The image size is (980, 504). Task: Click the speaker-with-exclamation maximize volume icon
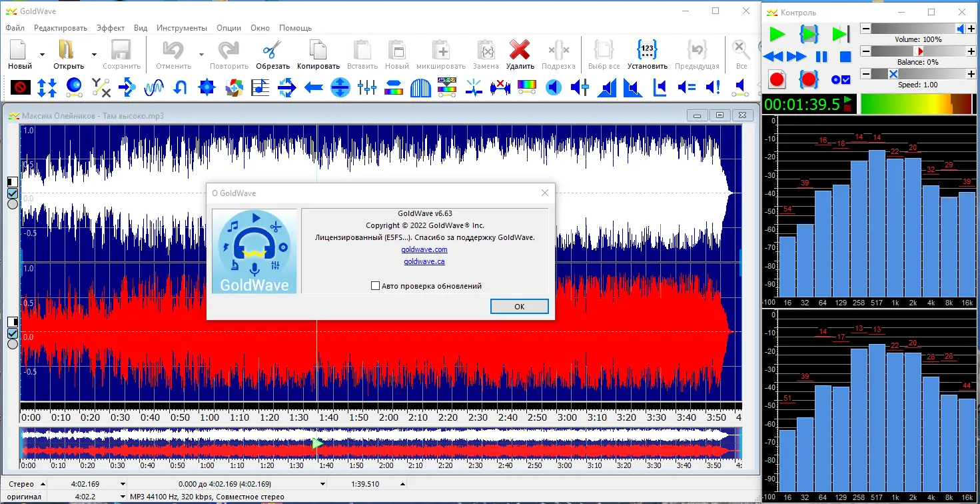pyautogui.click(x=713, y=87)
